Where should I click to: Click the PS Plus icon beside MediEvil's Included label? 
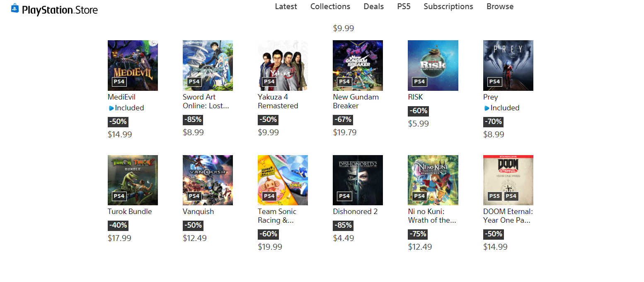pyautogui.click(x=111, y=108)
